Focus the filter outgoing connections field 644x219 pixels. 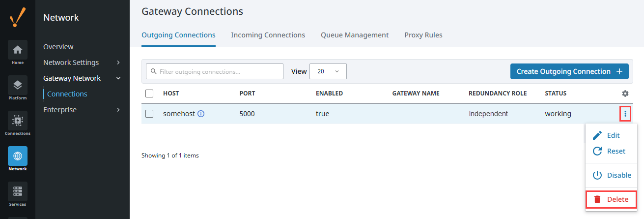(215, 71)
